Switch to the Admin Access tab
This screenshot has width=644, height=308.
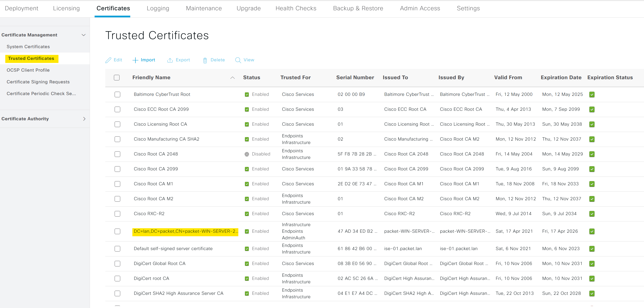tap(420, 8)
